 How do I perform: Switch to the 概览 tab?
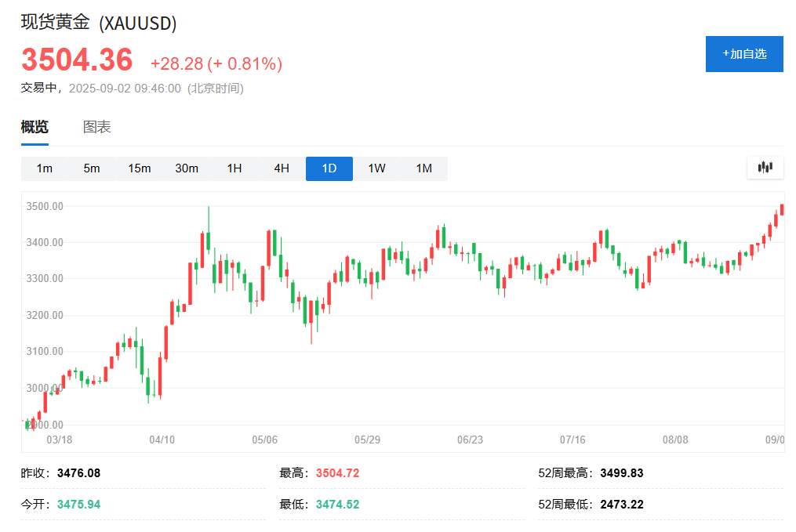[35, 127]
